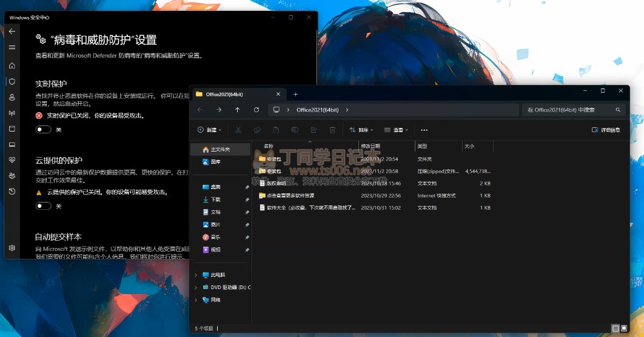The image size is (644, 337).
Task: Click the Cut scissors toolbar icon
Action: [238, 130]
